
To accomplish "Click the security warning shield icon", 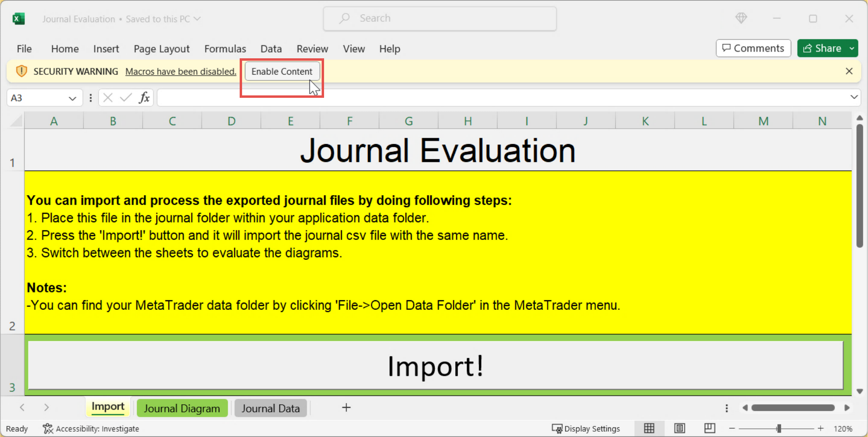I will [21, 71].
